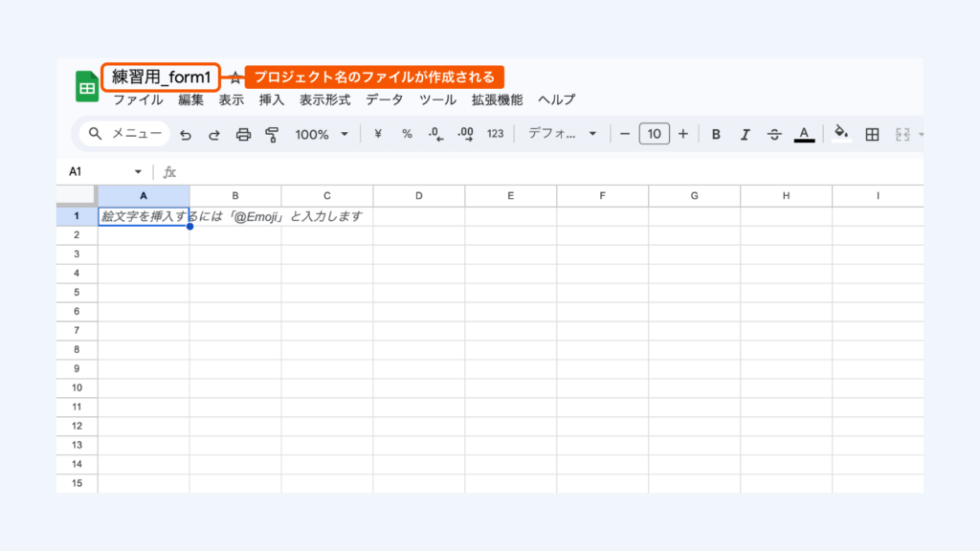
Task: Click the borders grid icon
Action: coord(872,134)
